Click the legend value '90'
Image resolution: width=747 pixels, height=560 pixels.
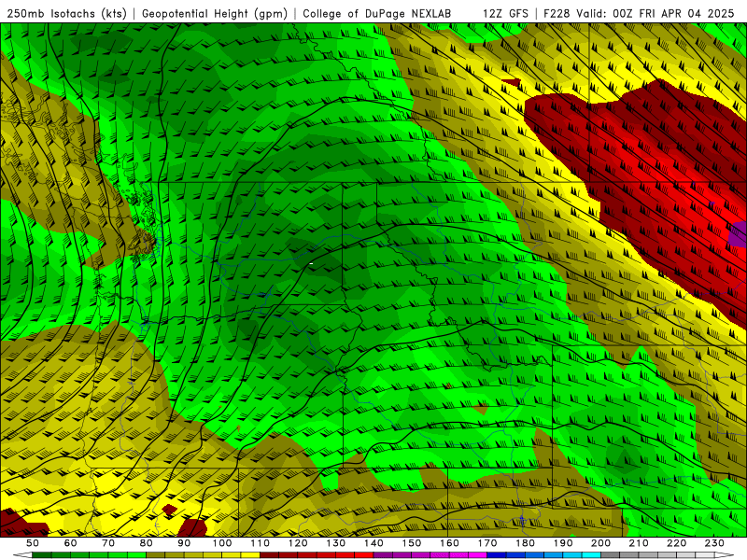click(184, 543)
